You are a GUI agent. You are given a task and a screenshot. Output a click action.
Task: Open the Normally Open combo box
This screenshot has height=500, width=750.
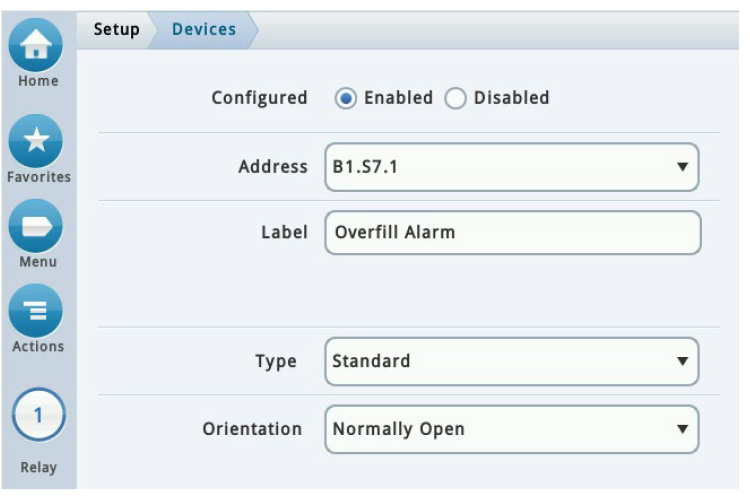512,429
